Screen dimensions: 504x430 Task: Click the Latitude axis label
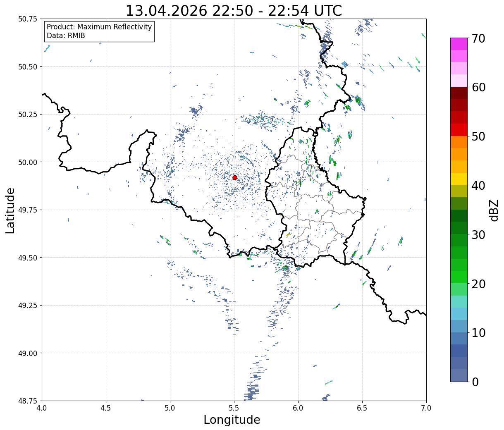click(10, 210)
